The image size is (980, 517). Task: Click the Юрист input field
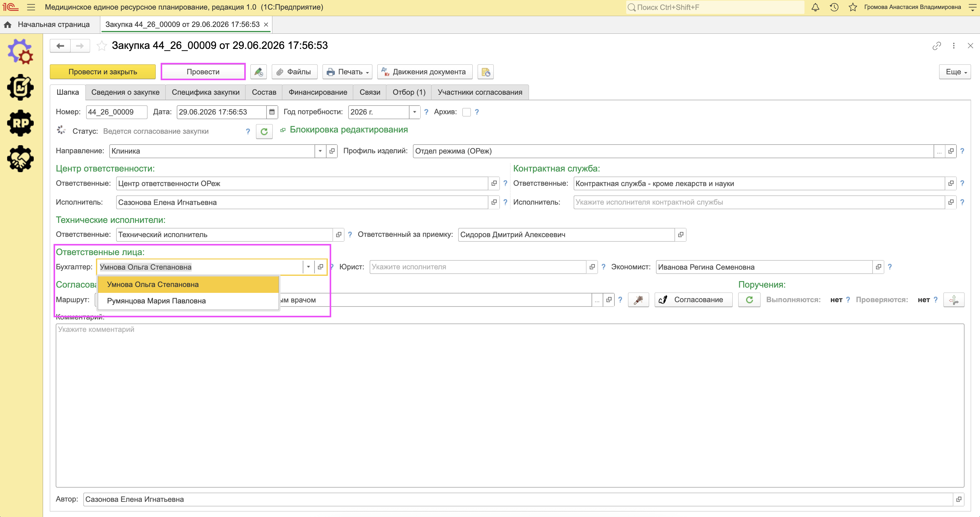point(478,267)
